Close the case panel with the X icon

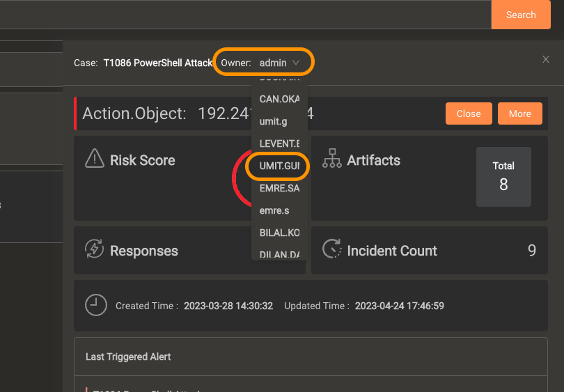pyautogui.click(x=546, y=59)
